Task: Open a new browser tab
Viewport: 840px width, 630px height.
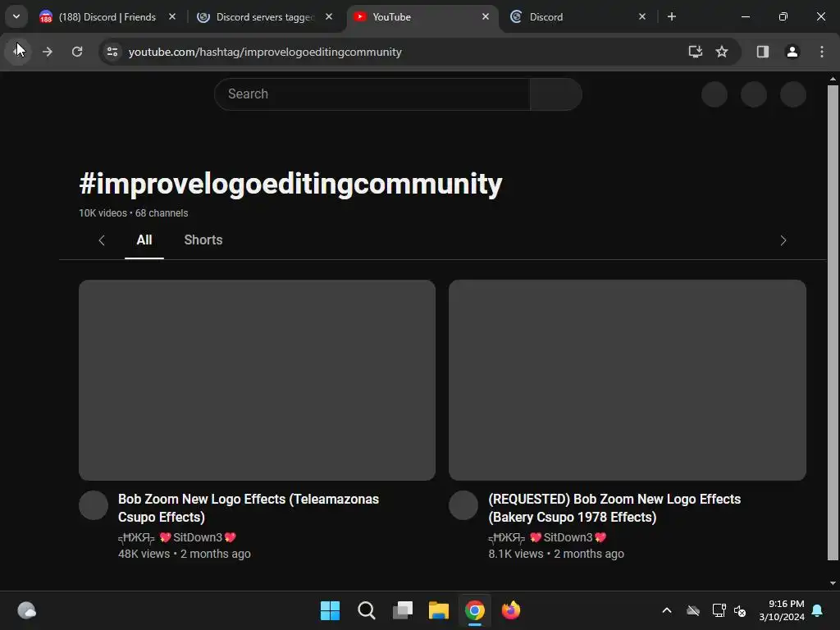Action: 671,17
